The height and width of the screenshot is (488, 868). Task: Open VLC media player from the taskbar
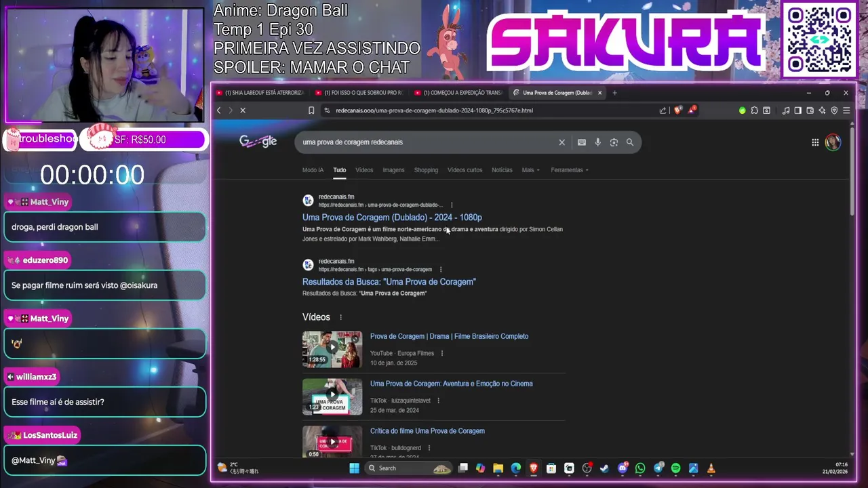tap(711, 468)
